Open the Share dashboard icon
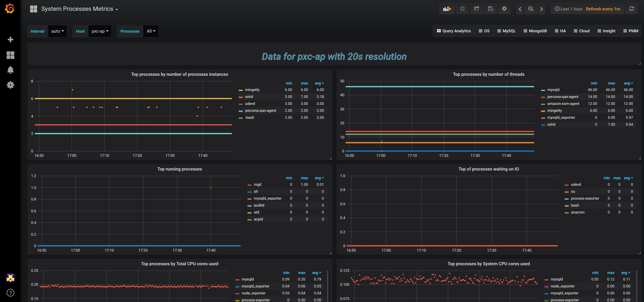The image size is (644, 302). (x=476, y=9)
